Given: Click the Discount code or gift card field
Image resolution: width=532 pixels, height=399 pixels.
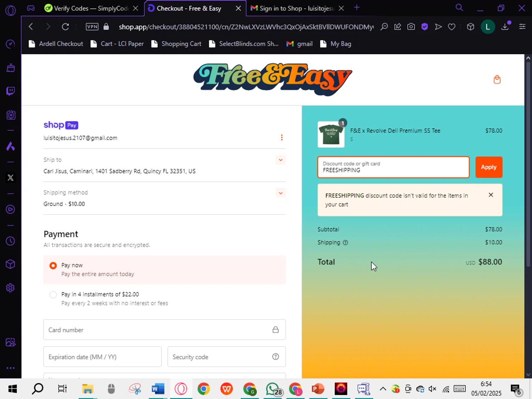Looking at the screenshot, I should 393,167.
